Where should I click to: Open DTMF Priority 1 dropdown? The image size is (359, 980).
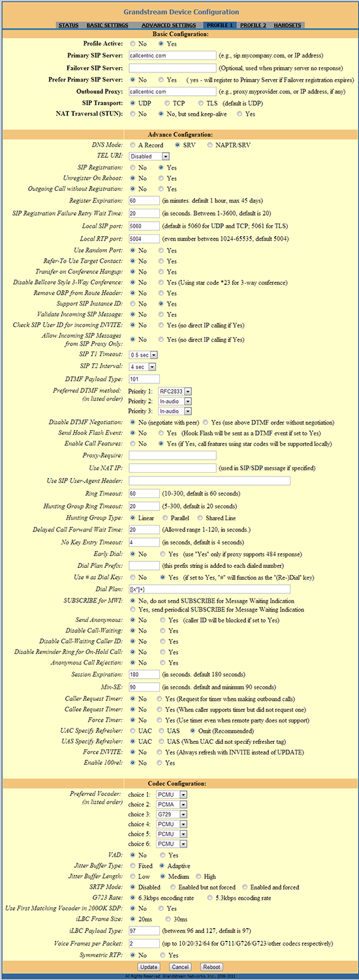coord(175,391)
